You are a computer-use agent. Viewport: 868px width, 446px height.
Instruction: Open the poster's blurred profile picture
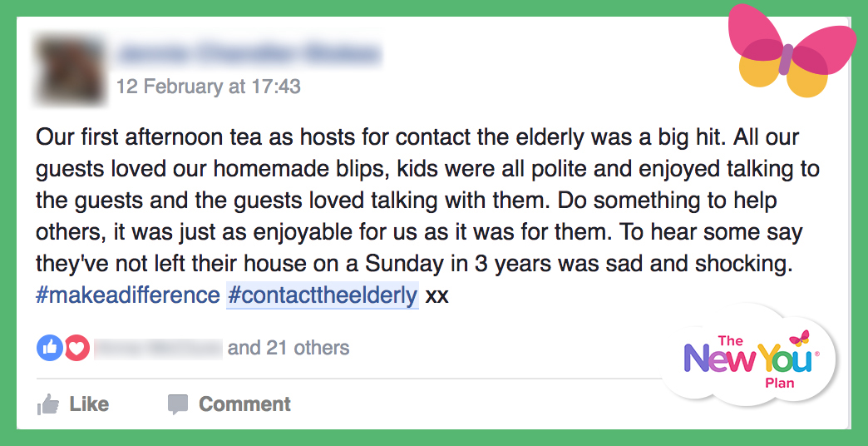(70, 70)
